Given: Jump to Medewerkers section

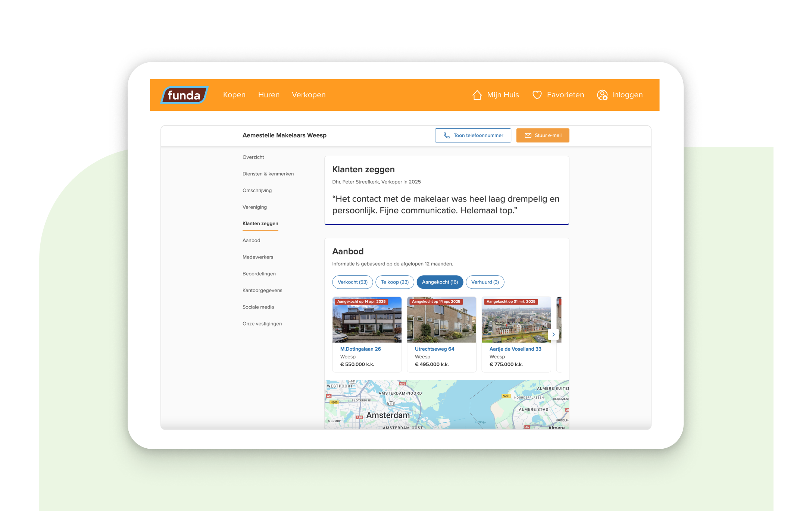Looking at the screenshot, I should click(x=258, y=257).
